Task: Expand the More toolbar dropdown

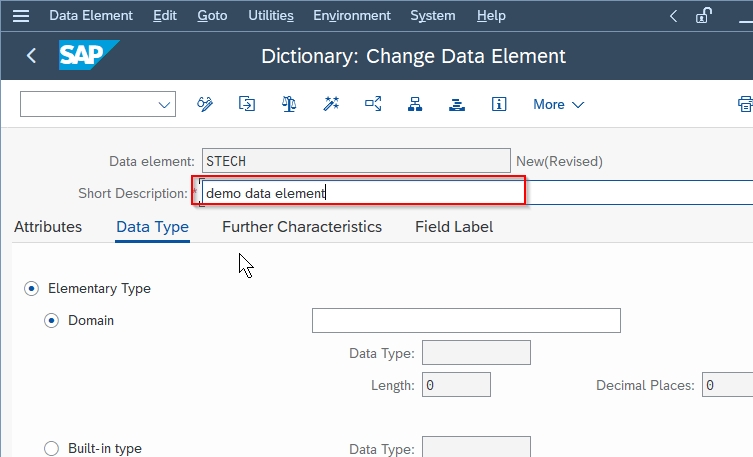Action: [x=558, y=104]
